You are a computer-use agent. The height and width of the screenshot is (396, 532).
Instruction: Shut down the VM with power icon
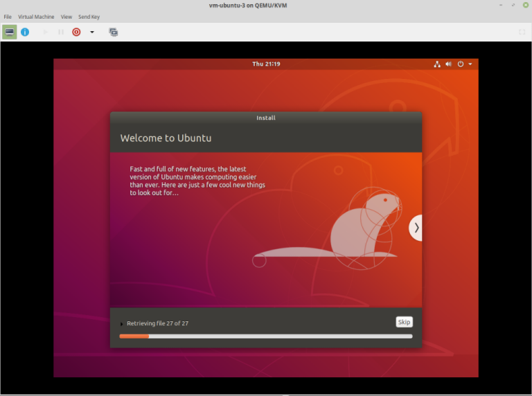pos(76,32)
